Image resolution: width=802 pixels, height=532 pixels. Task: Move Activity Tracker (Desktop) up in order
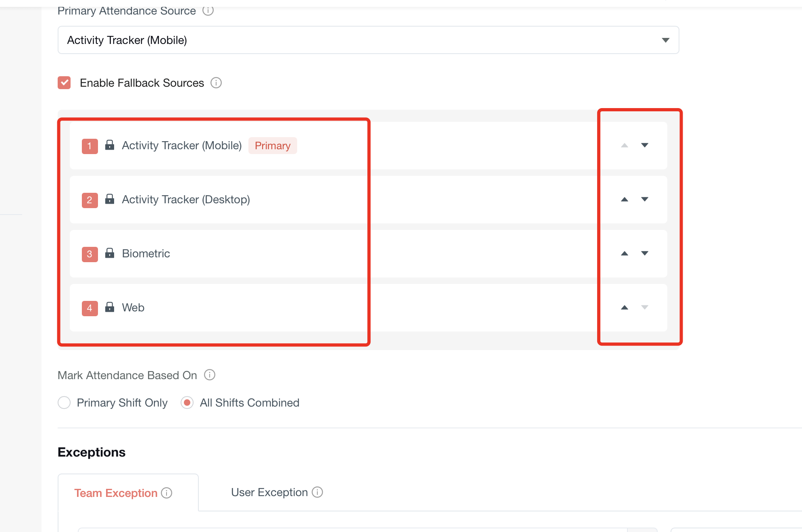(x=624, y=199)
